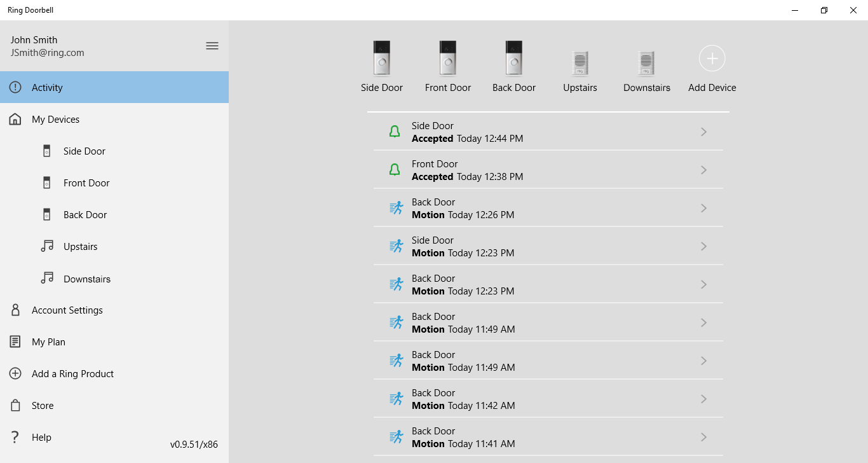
Task: Select Upstairs chime under My Devices
Action: click(114, 246)
